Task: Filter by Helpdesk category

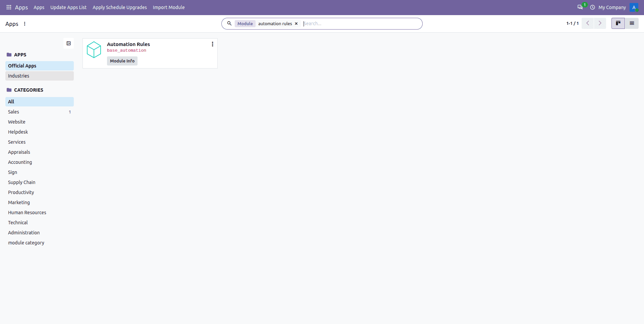Action: pyautogui.click(x=40, y=132)
